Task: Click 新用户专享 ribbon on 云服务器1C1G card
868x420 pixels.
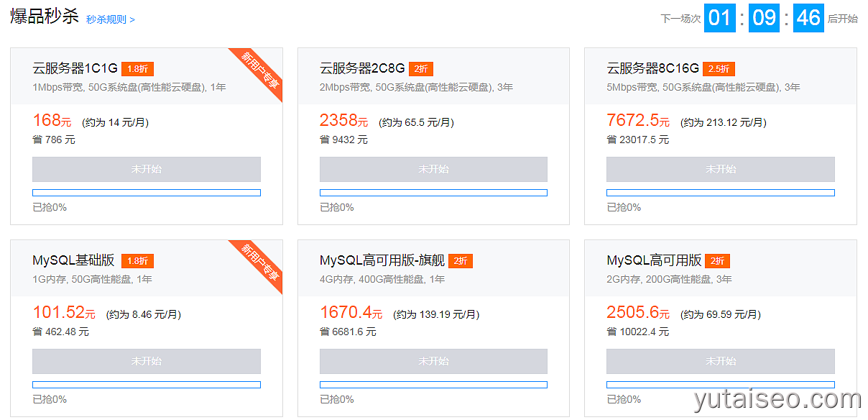Action: (x=261, y=70)
